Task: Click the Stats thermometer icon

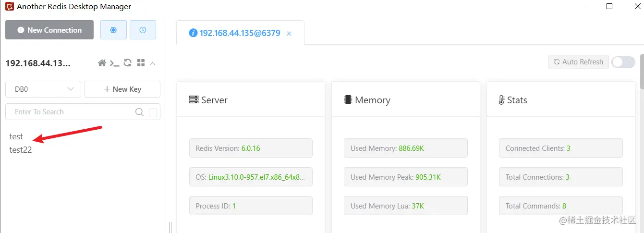Action: pyautogui.click(x=502, y=100)
